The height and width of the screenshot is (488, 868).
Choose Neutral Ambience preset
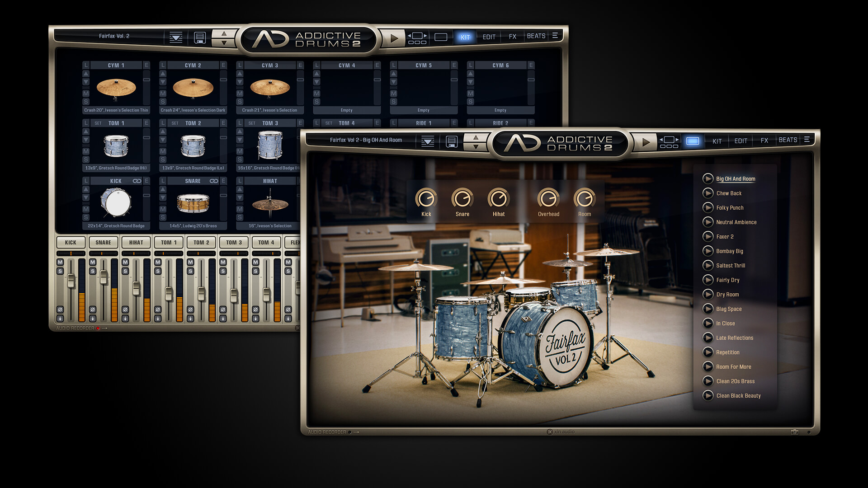tap(736, 222)
